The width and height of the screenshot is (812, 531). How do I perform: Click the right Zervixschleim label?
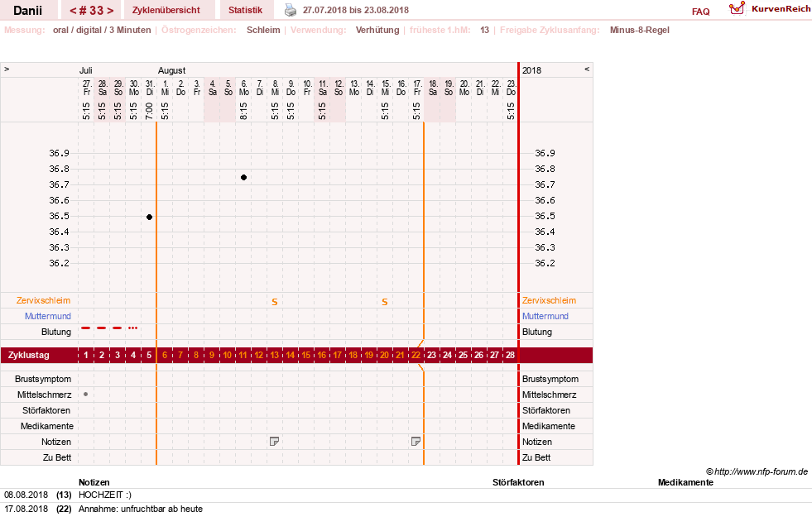pyautogui.click(x=549, y=300)
